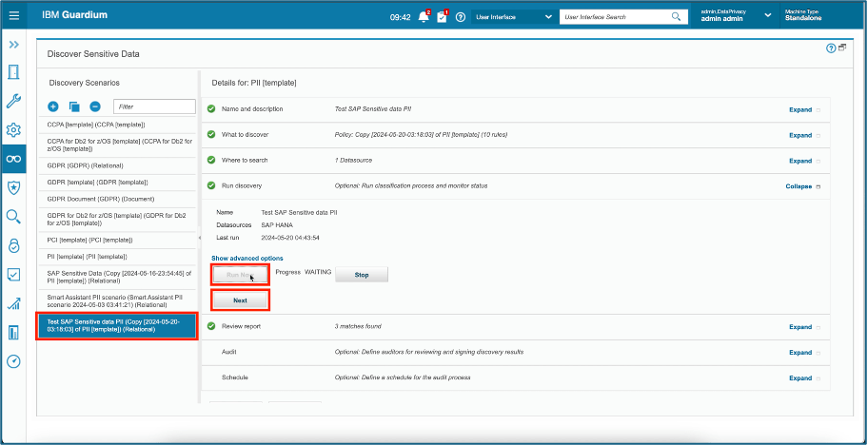Delete the selected scenario (minus icon)
This screenshot has width=868, height=445.
[x=94, y=106]
